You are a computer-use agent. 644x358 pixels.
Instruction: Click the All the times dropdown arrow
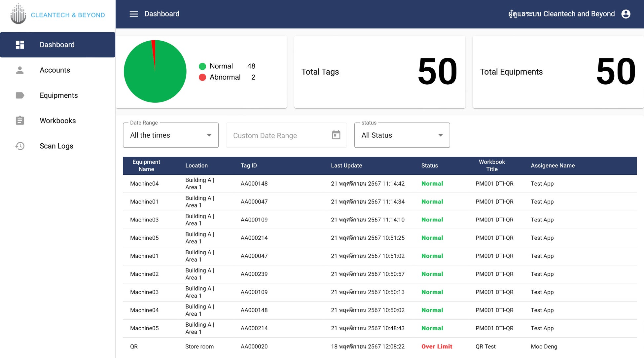coord(209,135)
